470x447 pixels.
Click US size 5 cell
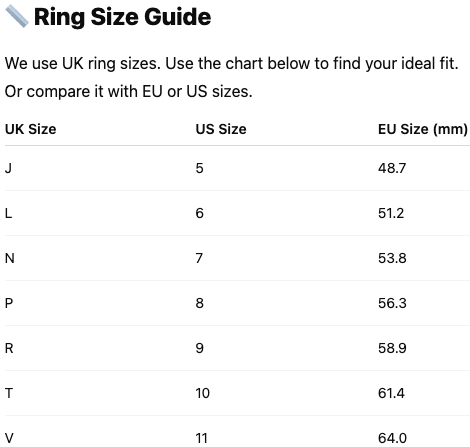coord(199,168)
